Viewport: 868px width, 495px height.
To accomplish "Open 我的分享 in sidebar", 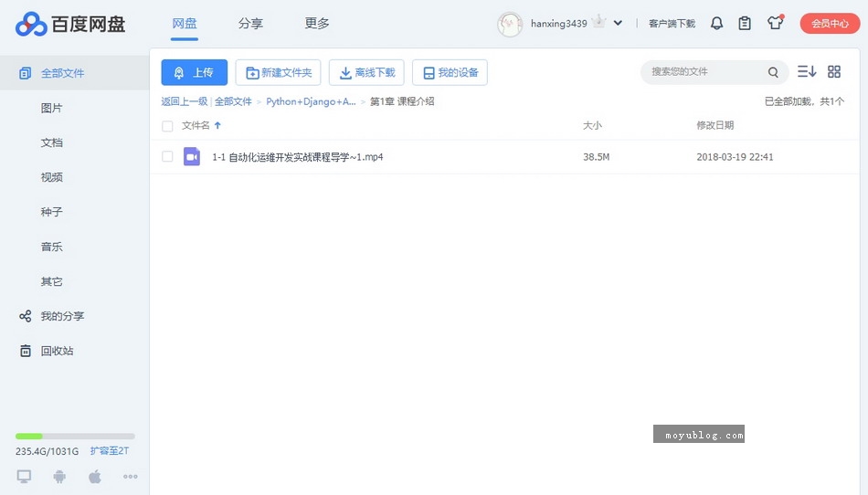I will [62, 316].
